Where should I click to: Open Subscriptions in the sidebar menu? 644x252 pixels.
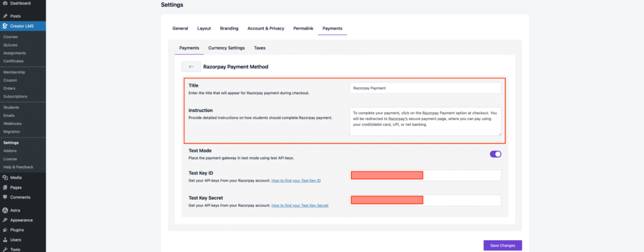point(16,96)
